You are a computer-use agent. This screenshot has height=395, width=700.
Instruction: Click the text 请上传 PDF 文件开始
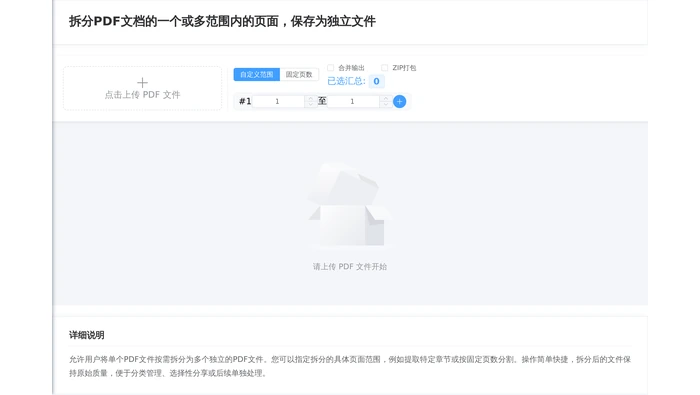[x=350, y=267]
